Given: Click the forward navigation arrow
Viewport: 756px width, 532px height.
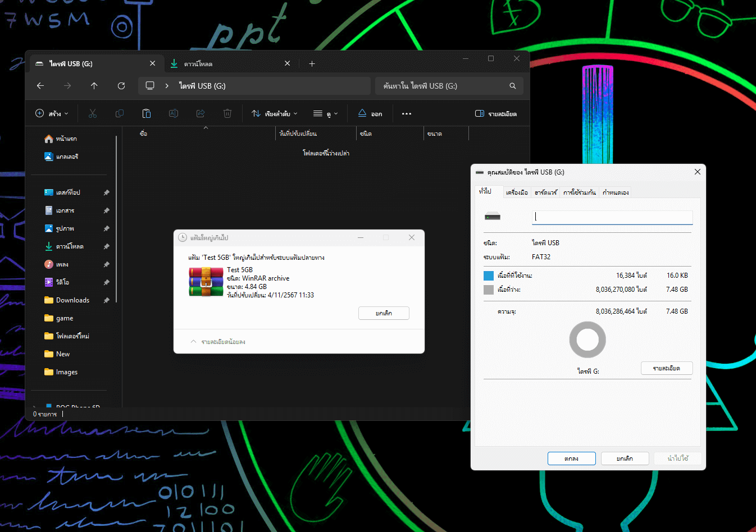Looking at the screenshot, I should click(x=67, y=86).
